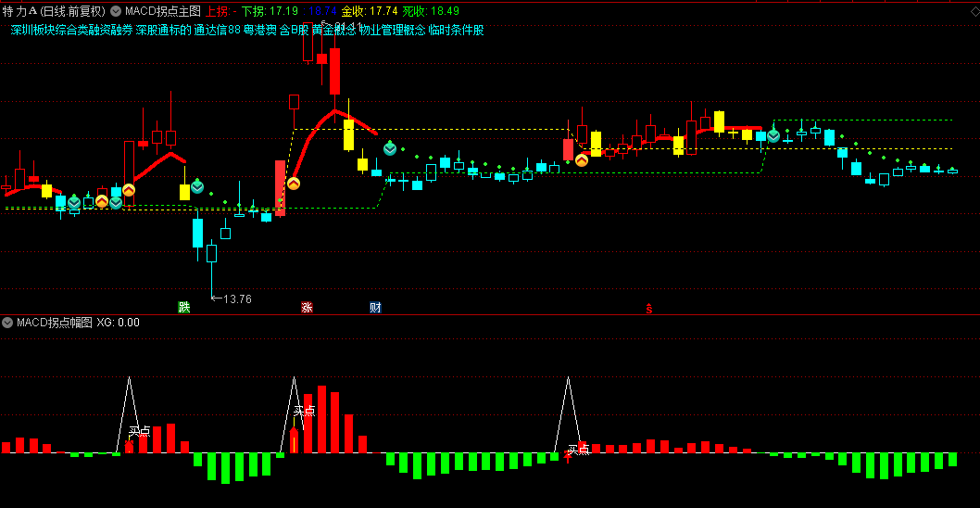Open the 含B股 tag
The image size is (980, 508).
(x=295, y=30)
